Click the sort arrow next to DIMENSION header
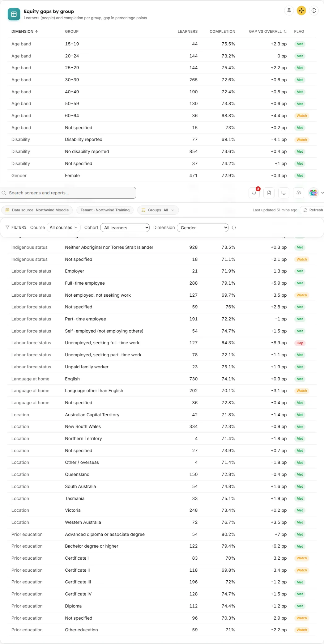The height and width of the screenshot is (644, 324). tap(36, 32)
